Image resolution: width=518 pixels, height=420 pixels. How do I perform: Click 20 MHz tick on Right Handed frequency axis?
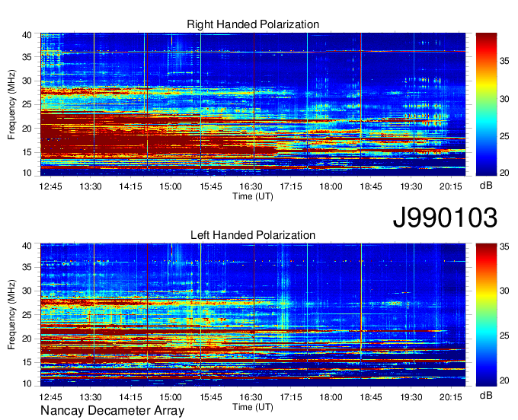click(27, 129)
